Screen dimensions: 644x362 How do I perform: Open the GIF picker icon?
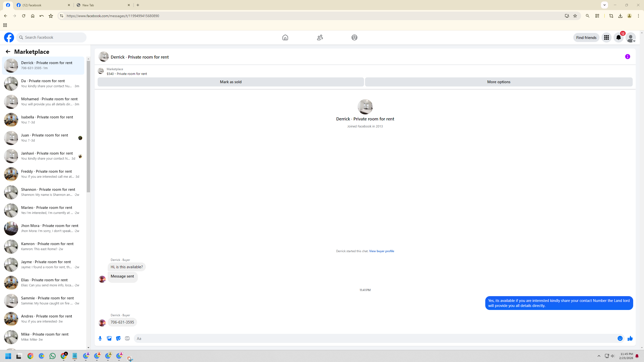[127, 338]
